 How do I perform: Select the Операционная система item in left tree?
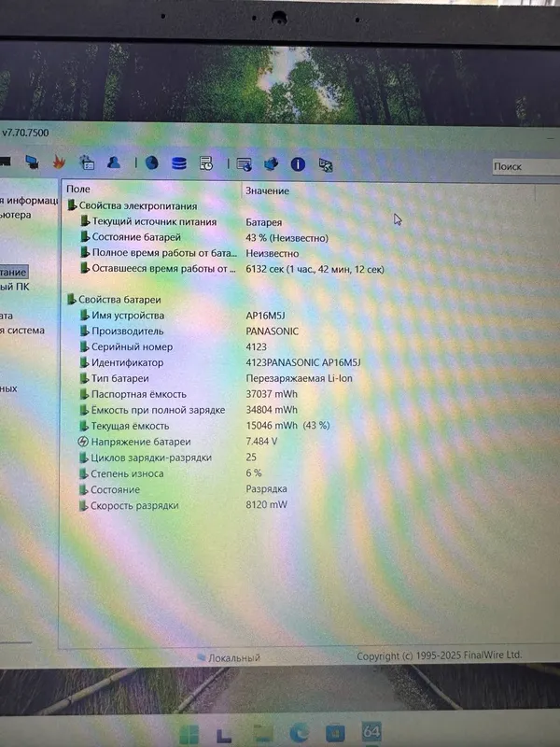[x=22, y=331]
